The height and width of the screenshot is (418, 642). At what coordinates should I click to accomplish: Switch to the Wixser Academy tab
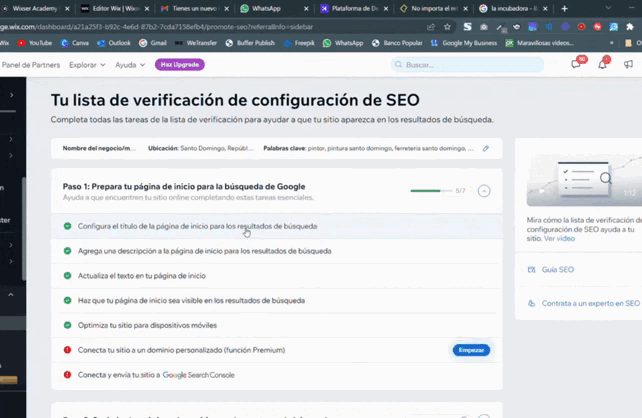tap(35, 9)
